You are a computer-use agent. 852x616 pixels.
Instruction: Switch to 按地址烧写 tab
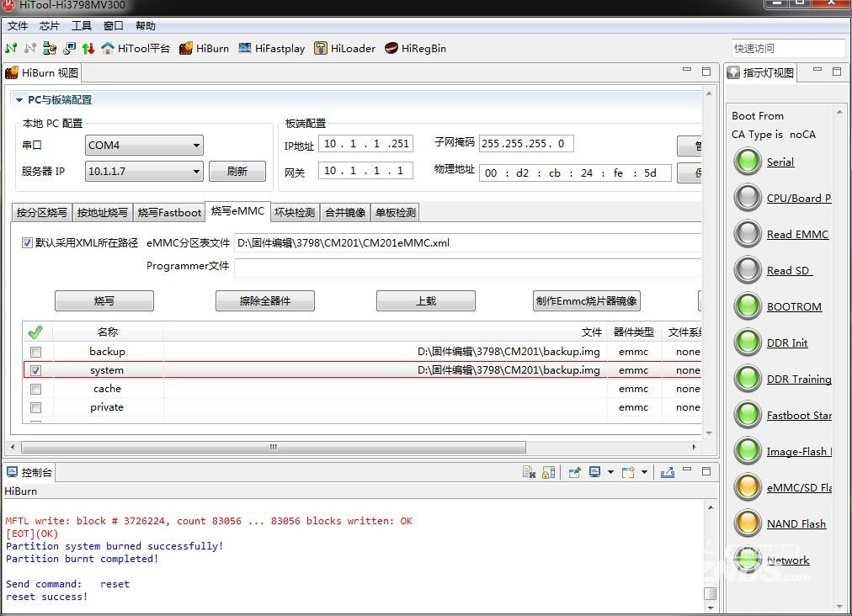click(x=102, y=212)
